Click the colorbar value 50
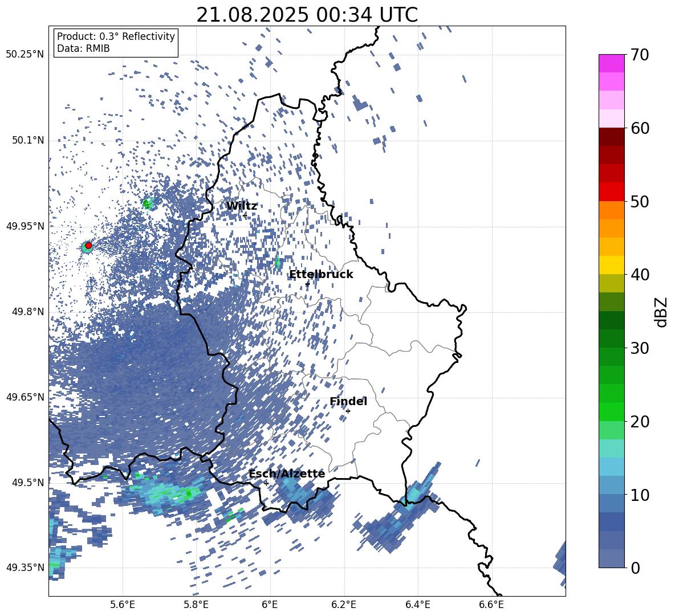 click(x=639, y=202)
